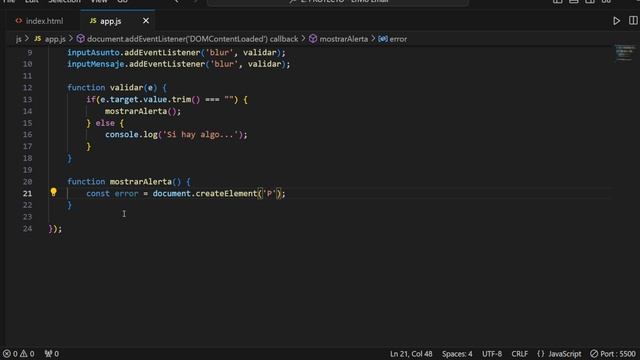
Task: Click line number 20 in gutter
Action: [27, 182]
